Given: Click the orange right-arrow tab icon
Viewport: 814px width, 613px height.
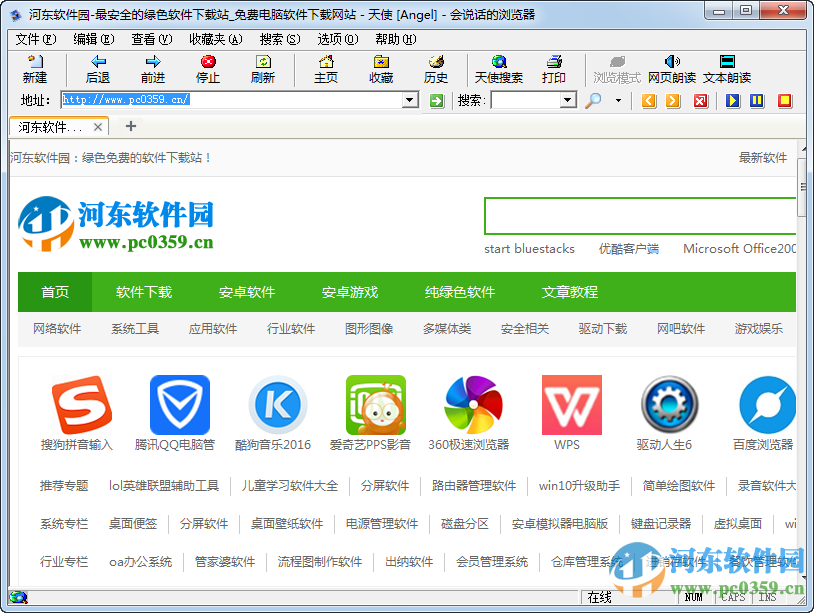Looking at the screenshot, I should (673, 100).
